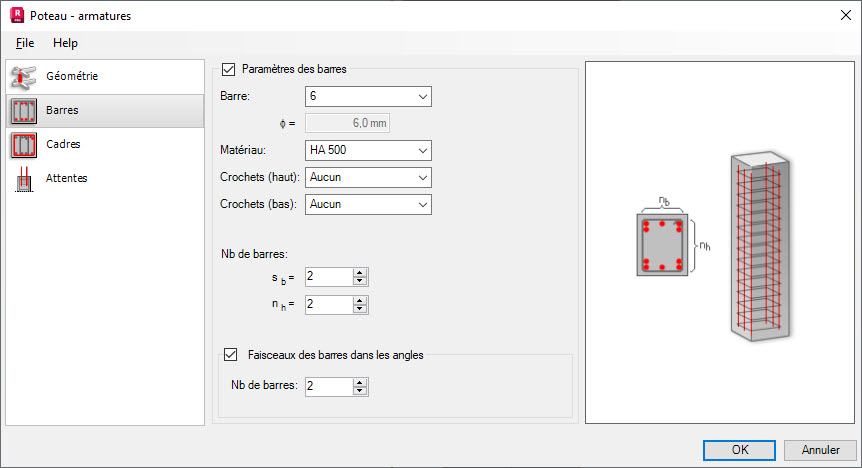Viewport: 862px width, 468px height.
Task: Select the Barres icon in sidebar
Action: 24,111
